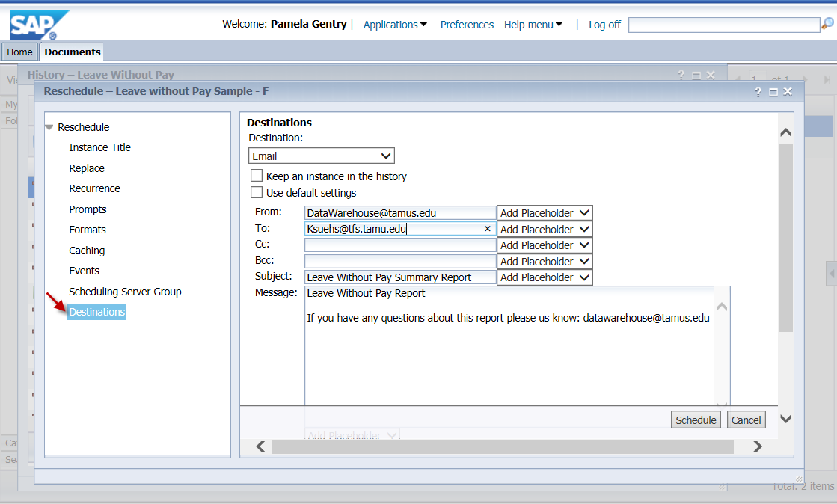The width and height of the screenshot is (837, 504).
Task: Click the horizontal scrollbar thumb
Action: (x=503, y=446)
